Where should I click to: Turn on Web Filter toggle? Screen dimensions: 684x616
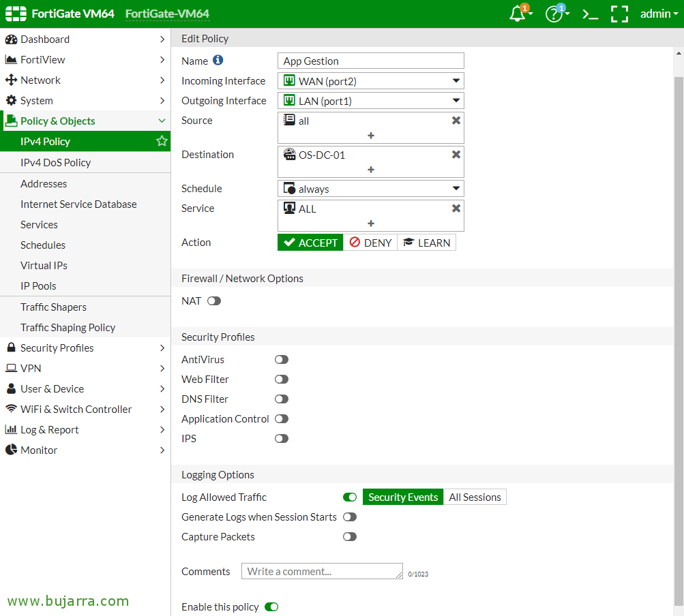pyautogui.click(x=282, y=380)
